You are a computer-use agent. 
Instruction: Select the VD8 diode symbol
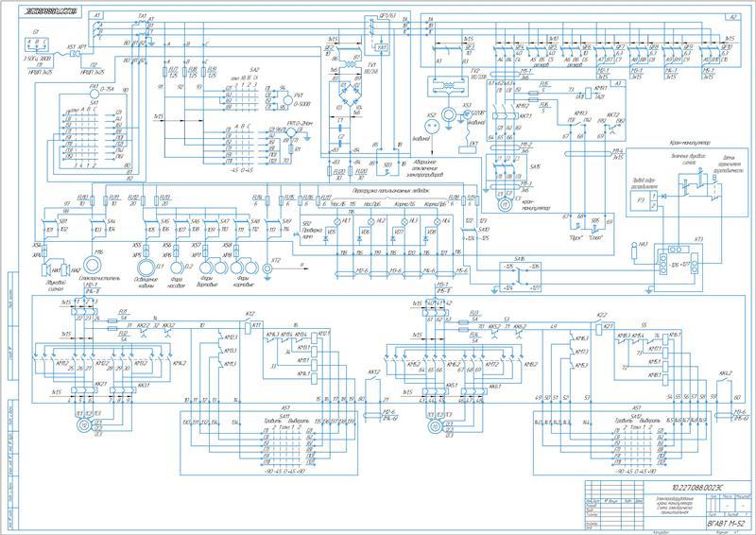coord(426,238)
